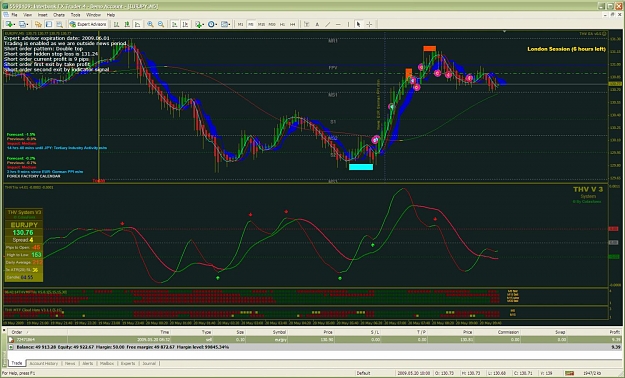Image resolution: width=625 pixels, height=378 pixels.
Task: Click the large orange rectangle marker on chart
Action: (x=430, y=49)
